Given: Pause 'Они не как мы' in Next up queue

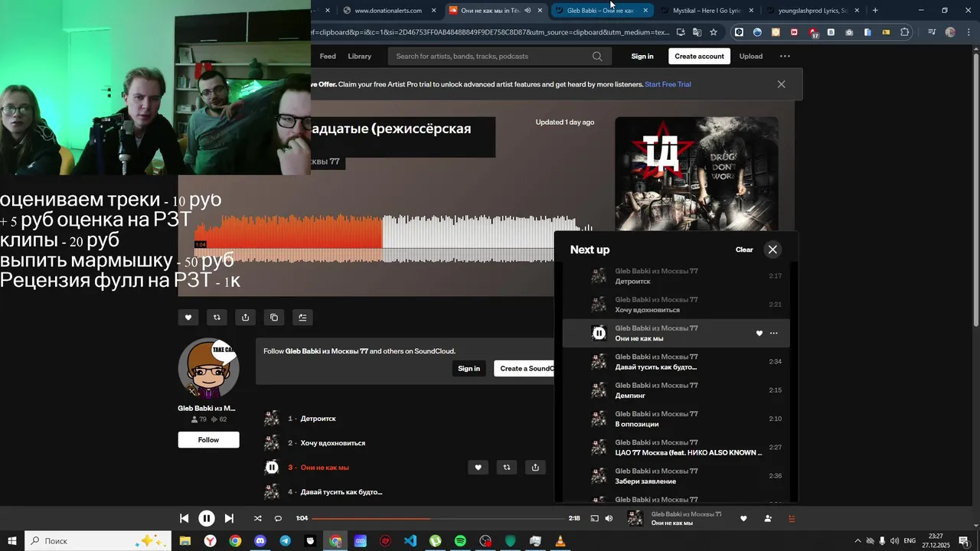Looking at the screenshot, I should pyautogui.click(x=599, y=333).
